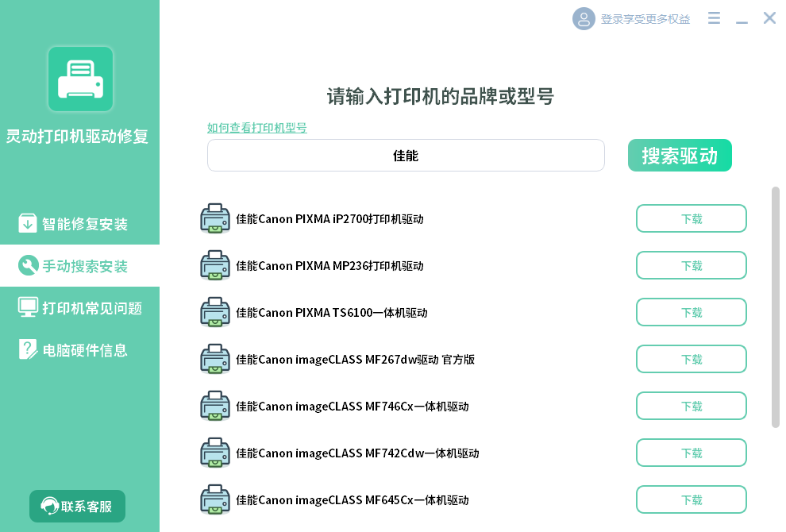Click printer icon beside PIXMA iP2700 driver

(x=215, y=219)
